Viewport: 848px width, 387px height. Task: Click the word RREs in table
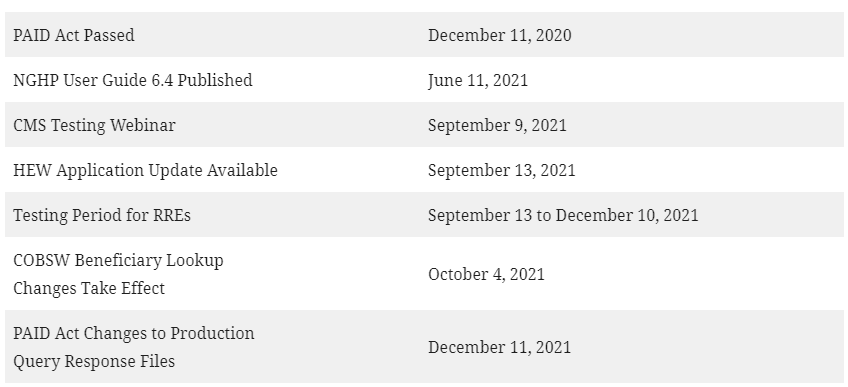pos(172,215)
